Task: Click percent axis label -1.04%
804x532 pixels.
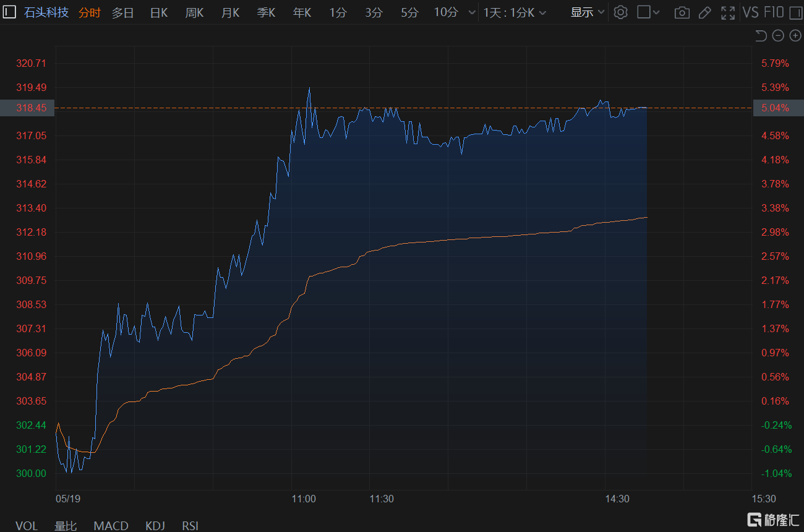Action: coord(777,473)
